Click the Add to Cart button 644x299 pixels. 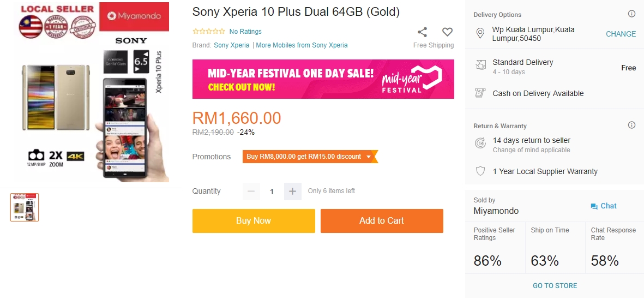tap(382, 221)
